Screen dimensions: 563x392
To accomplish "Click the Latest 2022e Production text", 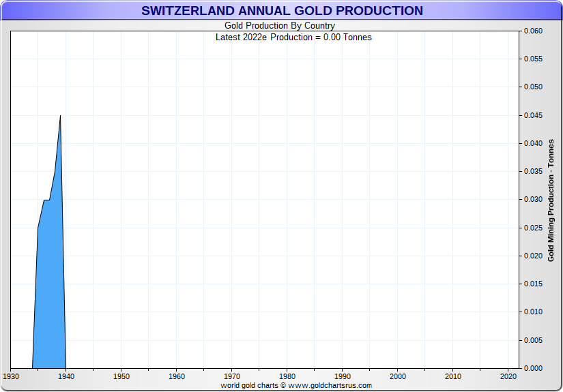I will (x=293, y=37).
